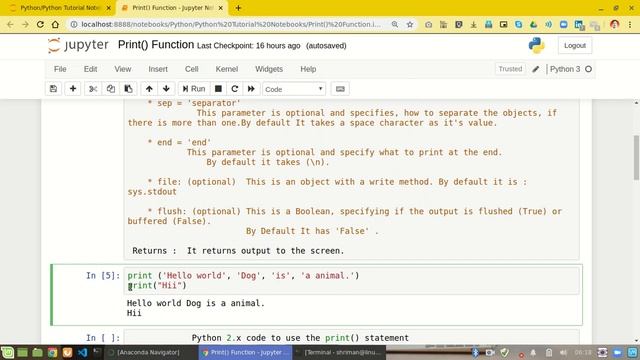
Task: Open the Cell menu
Action: (191, 69)
